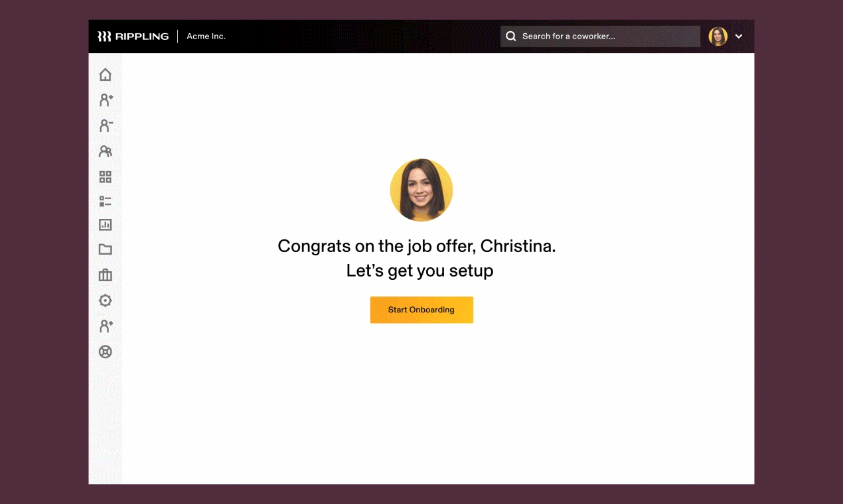Viewport: 843px width, 504px height.
Task: Open the remove-person (minus) sidebar icon
Action: point(106,125)
